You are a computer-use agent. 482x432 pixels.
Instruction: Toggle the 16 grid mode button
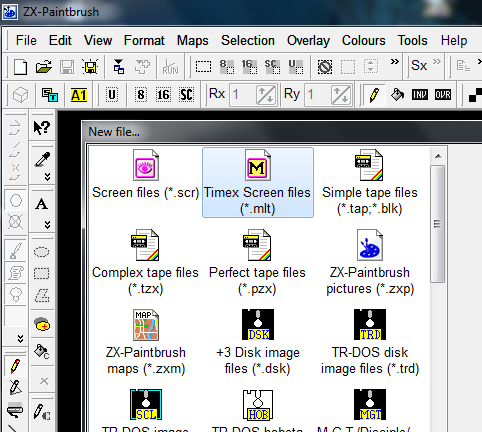(163, 95)
